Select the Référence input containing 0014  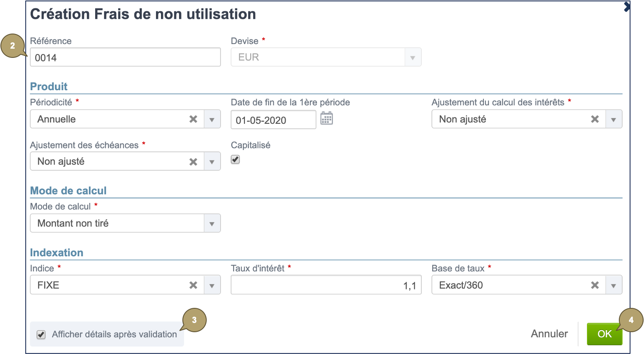click(125, 57)
